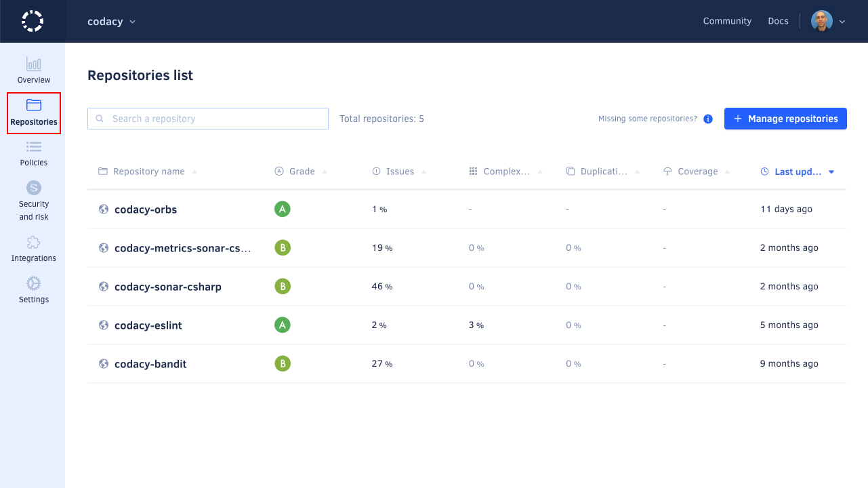This screenshot has height=488, width=868.
Task: Click the 46 % issues value
Action: [x=382, y=287]
